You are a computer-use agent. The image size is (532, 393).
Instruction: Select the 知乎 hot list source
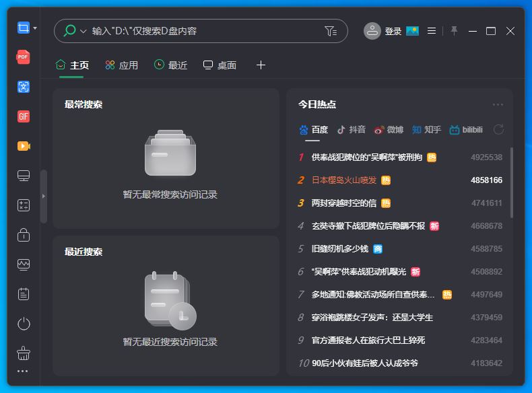pos(426,129)
